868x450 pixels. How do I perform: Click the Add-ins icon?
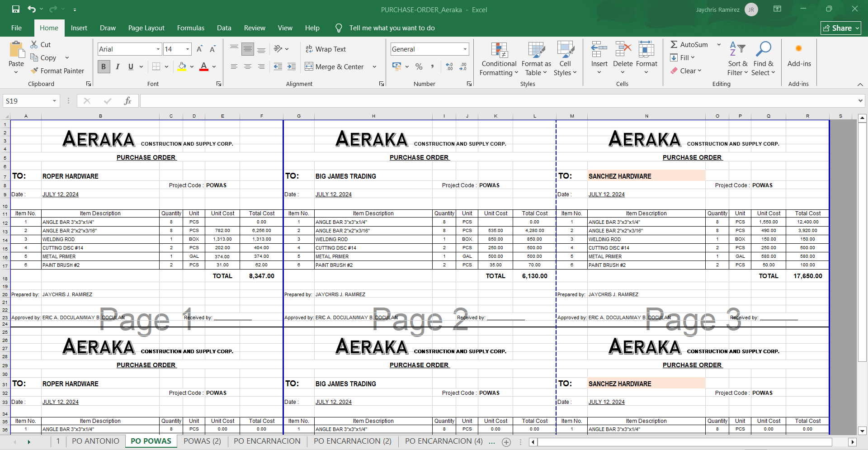(x=799, y=49)
